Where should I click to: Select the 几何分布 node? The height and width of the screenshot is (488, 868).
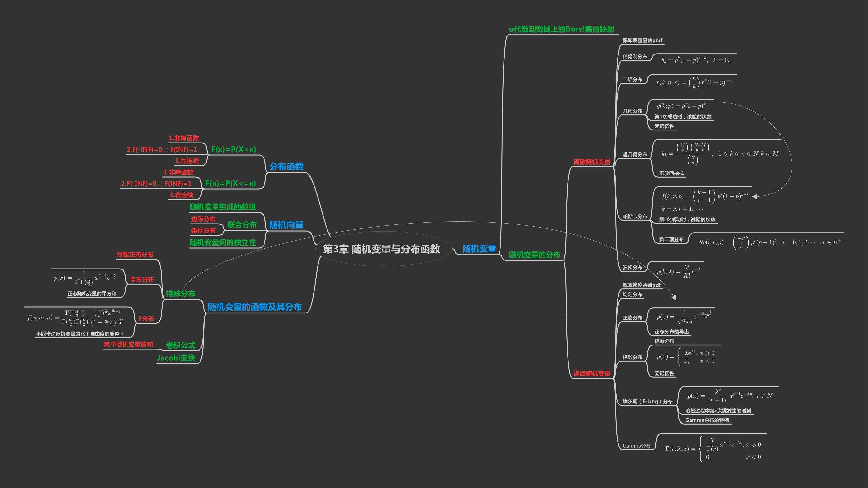point(632,111)
